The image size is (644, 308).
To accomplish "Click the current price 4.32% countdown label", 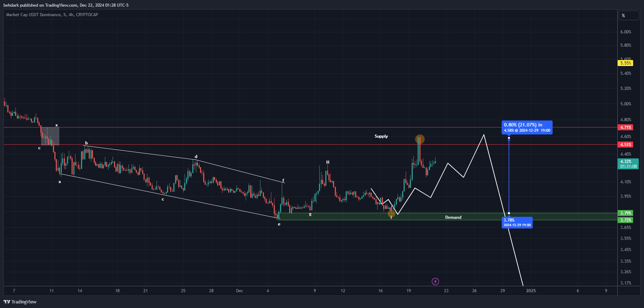I will (628, 164).
